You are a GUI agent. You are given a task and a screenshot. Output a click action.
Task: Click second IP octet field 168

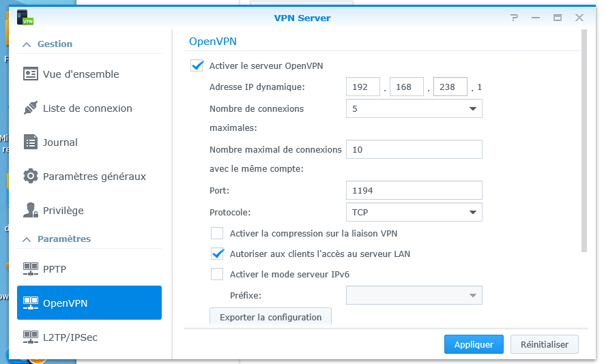pos(407,87)
